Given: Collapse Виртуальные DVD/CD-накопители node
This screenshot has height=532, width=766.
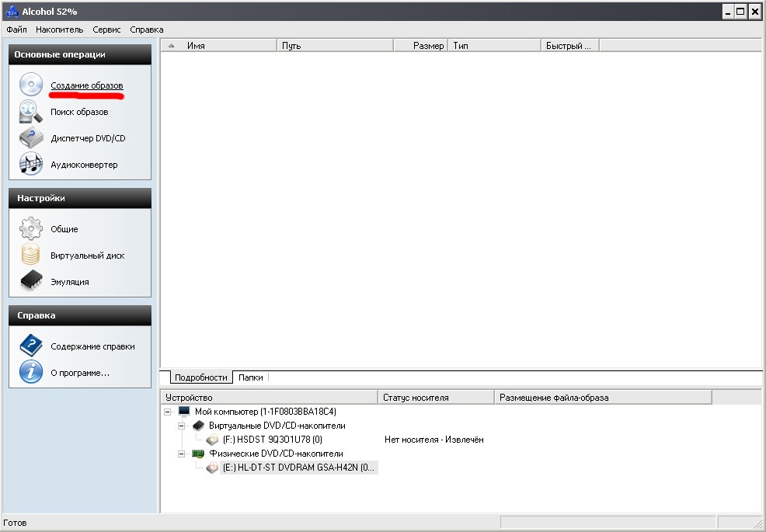Looking at the screenshot, I should tap(181, 426).
